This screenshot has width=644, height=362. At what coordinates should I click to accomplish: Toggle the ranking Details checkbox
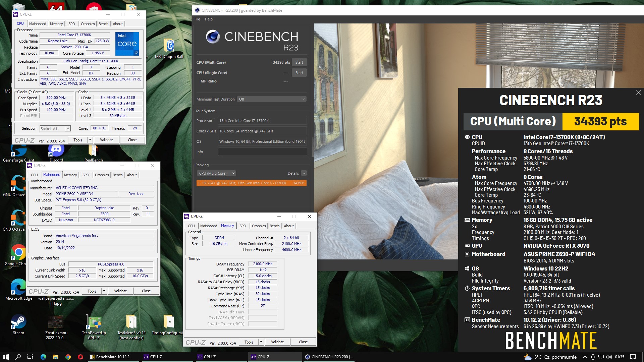point(304,173)
